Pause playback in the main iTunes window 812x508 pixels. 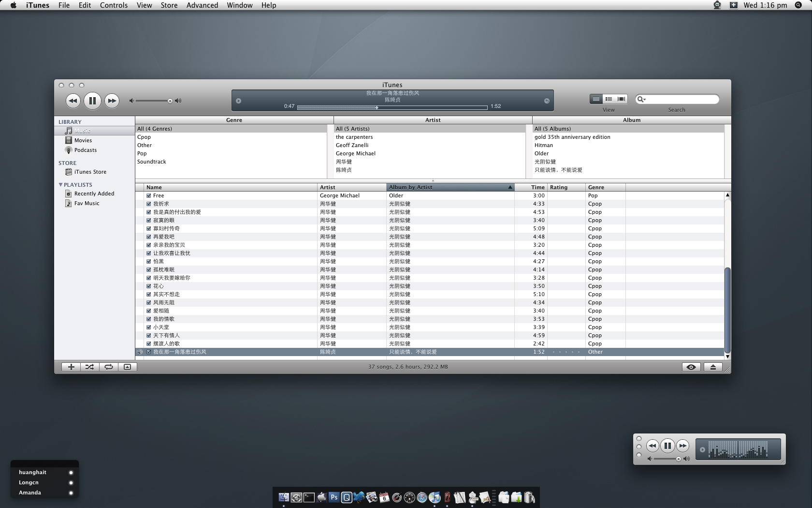coord(92,101)
